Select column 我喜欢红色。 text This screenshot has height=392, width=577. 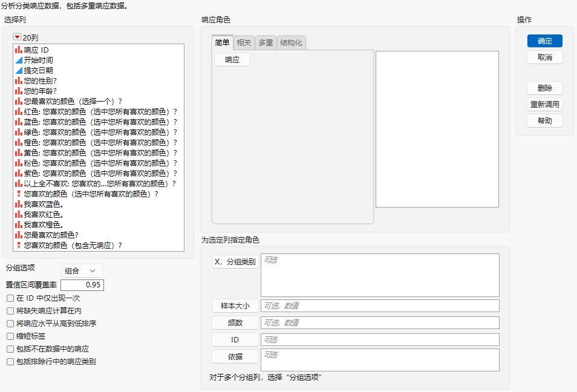tap(44, 215)
